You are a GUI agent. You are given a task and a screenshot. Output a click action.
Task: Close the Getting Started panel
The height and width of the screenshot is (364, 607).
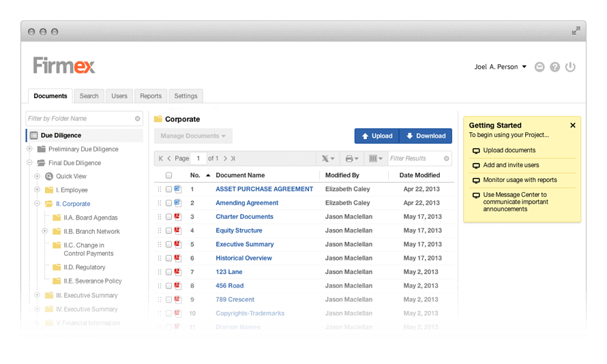tap(573, 125)
